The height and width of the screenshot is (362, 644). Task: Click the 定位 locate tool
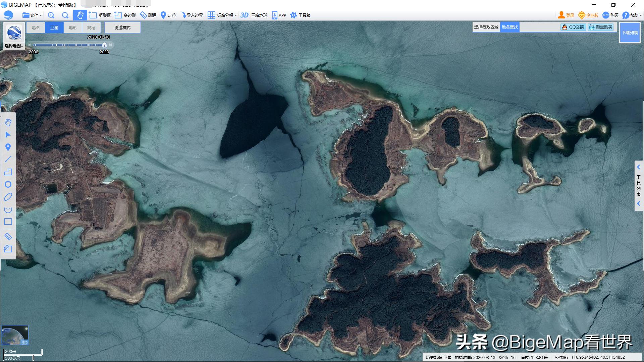click(x=168, y=15)
